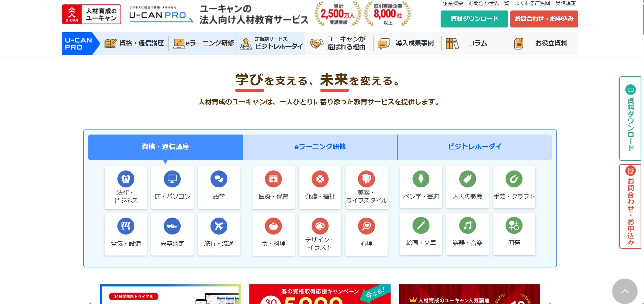The image size is (644, 304).
Task: Select the 食・料理 tomato icon
Action: (x=273, y=226)
